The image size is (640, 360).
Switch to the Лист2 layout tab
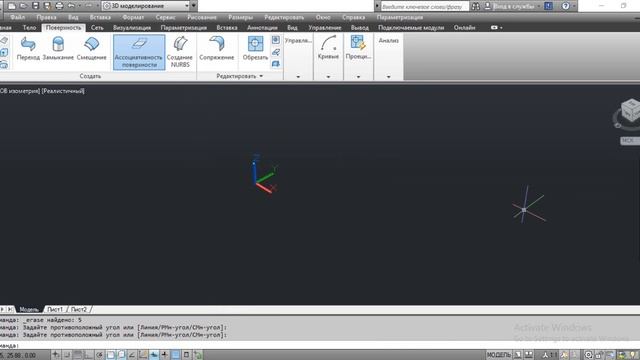click(x=79, y=309)
